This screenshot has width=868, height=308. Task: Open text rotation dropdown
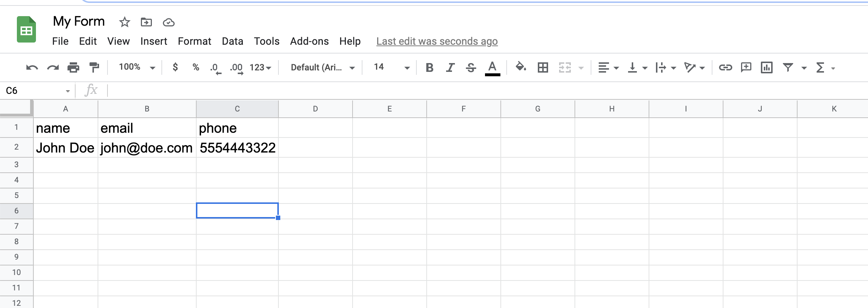pyautogui.click(x=694, y=67)
